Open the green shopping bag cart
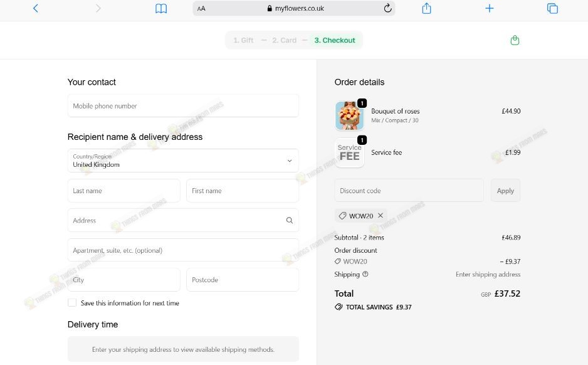Viewport: 588px width, 365px height. click(x=515, y=40)
